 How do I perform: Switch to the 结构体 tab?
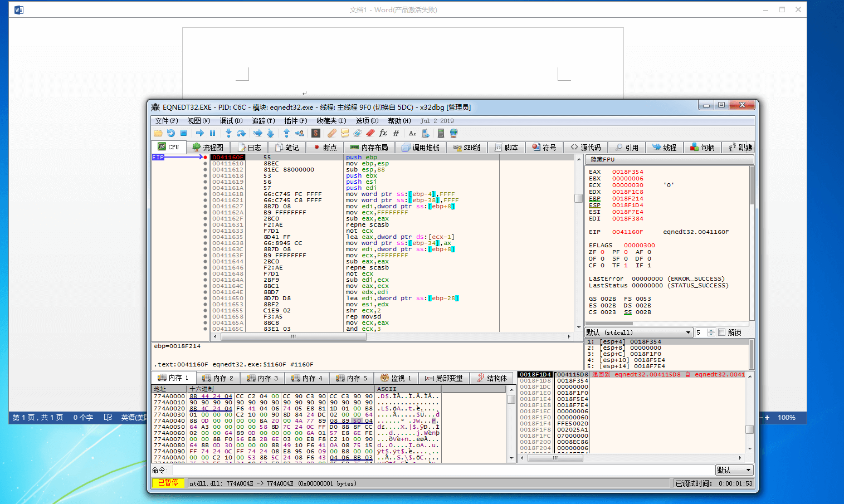pyautogui.click(x=492, y=378)
